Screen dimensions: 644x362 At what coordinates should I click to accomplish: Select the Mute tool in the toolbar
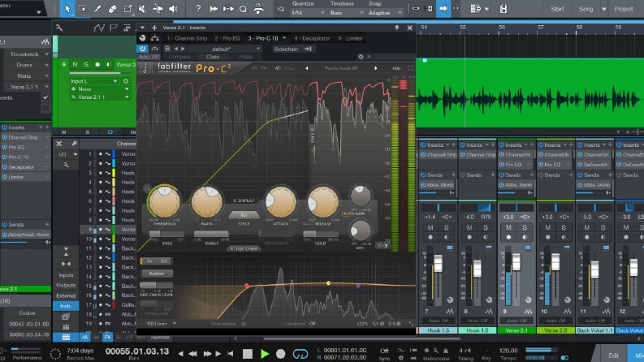(142, 9)
